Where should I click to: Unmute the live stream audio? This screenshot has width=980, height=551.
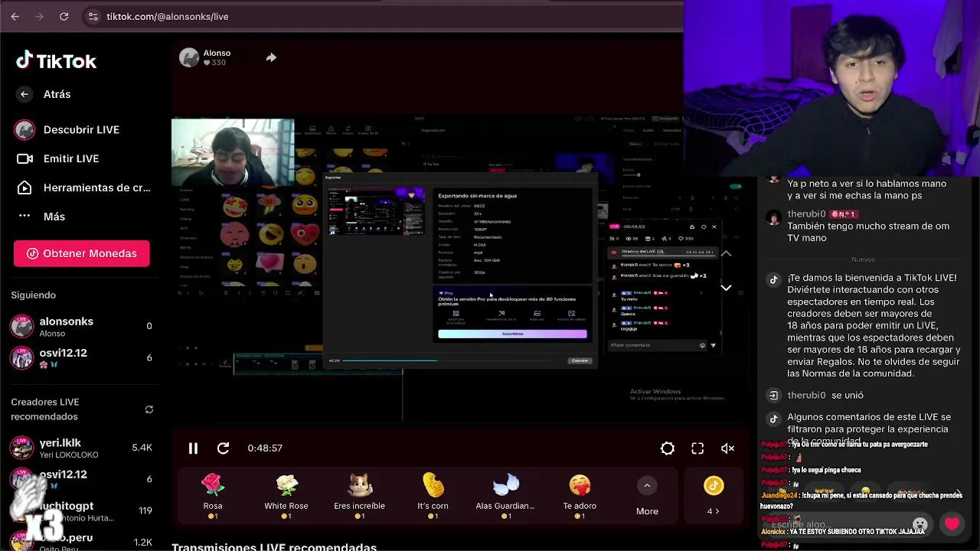click(x=727, y=448)
